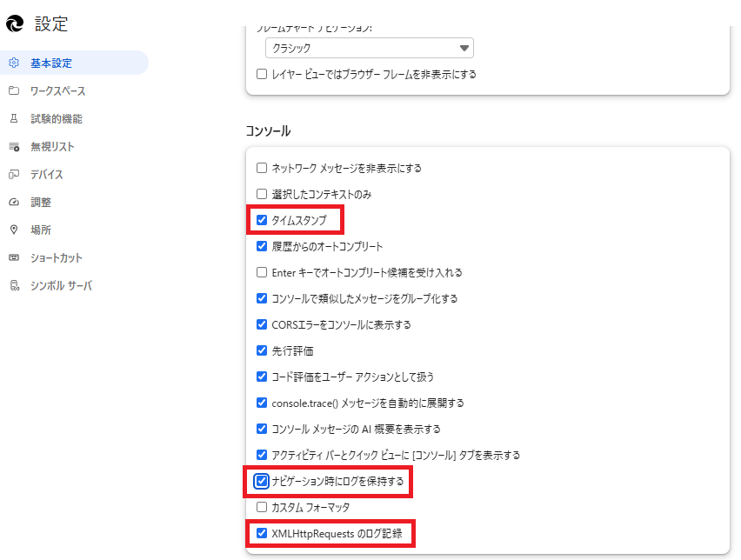Enable 選択したコンテキストのみ checkbox
Image resolution: width=741 pixels, height=560 pixels.
[262, 194]
